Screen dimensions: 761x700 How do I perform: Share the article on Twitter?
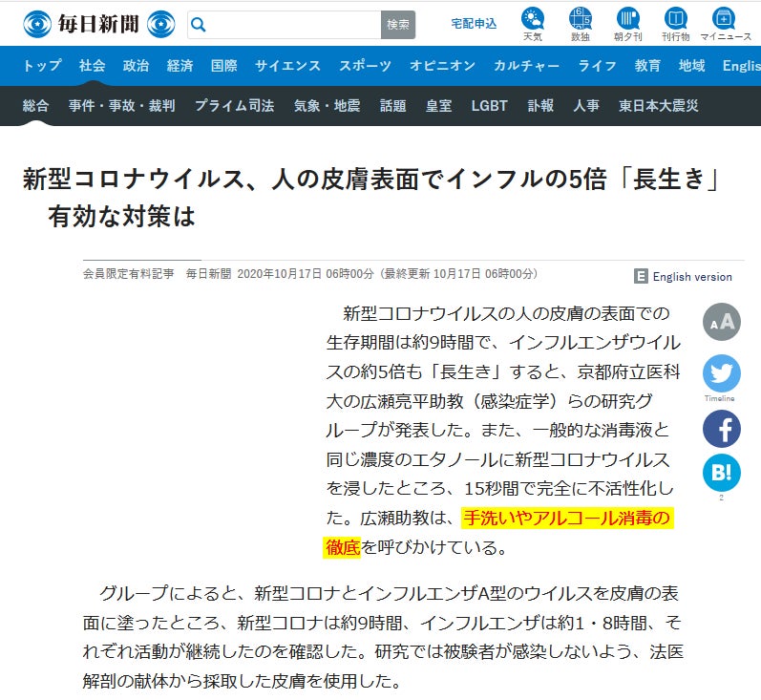721,373
